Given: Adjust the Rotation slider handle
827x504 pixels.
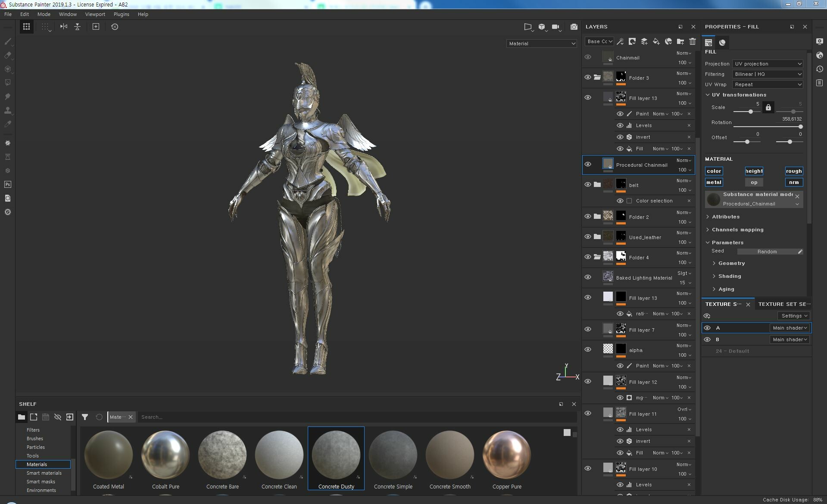Looking at the screenshot, I should pos(800,127).
